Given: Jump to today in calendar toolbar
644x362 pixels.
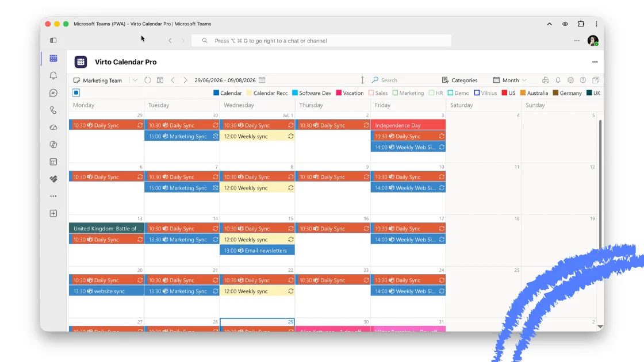Looking at the screenshot, I should [160, 80].
